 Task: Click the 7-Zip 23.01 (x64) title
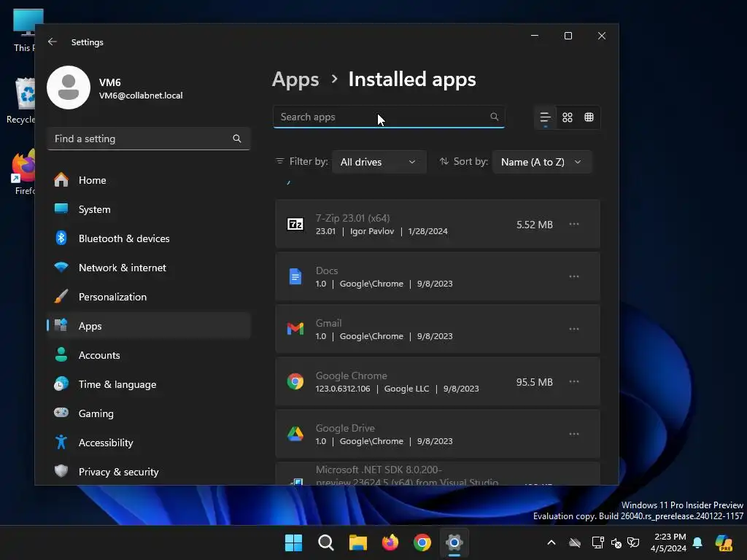[352, 218]
